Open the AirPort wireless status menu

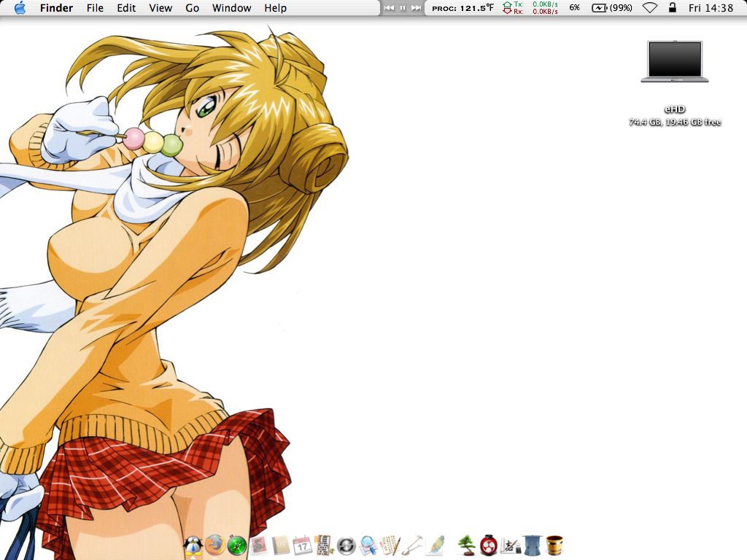[650, 7]
